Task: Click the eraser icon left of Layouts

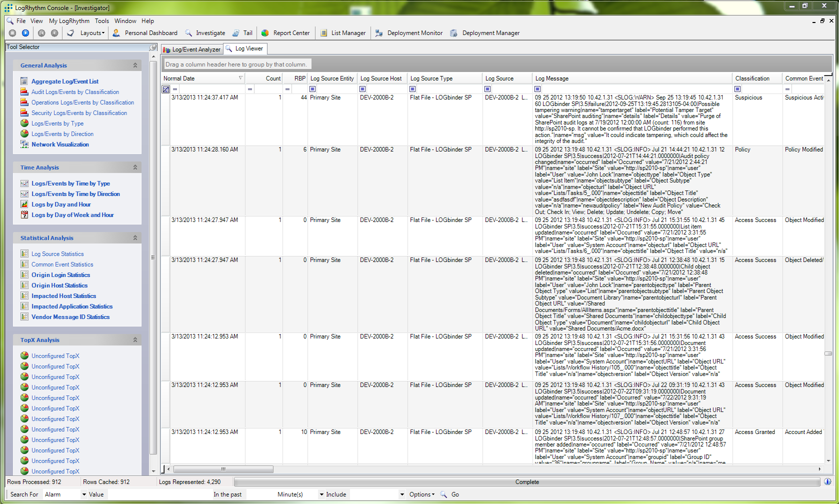Action: pos(70,33)
